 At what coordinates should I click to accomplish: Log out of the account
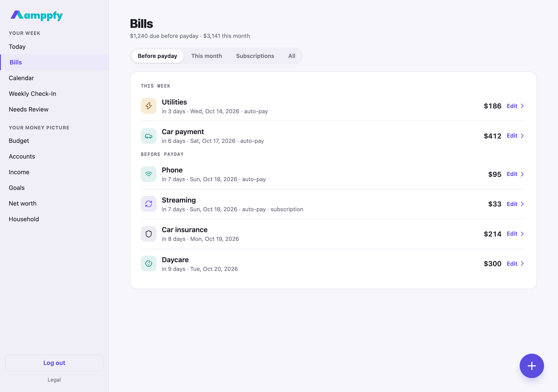pos(54,363)
